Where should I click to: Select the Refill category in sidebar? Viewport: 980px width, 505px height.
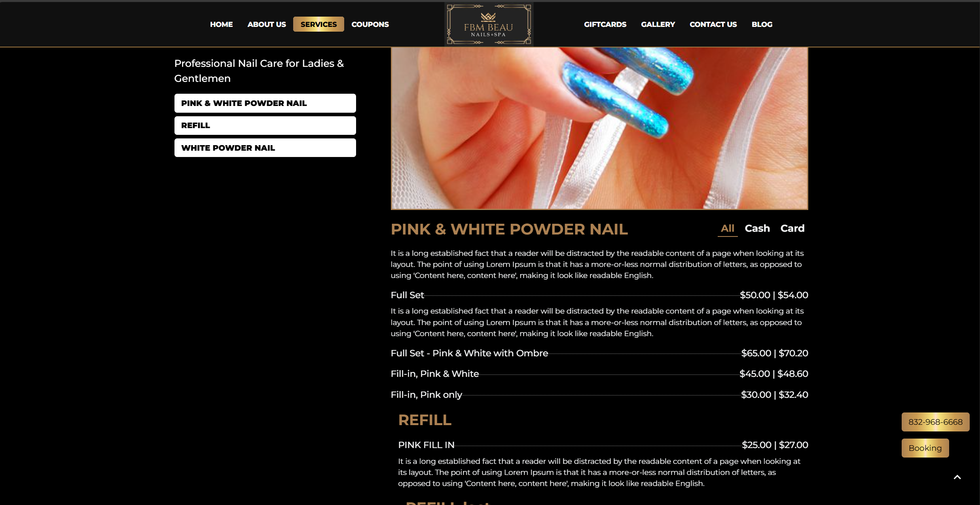[265, 125]
